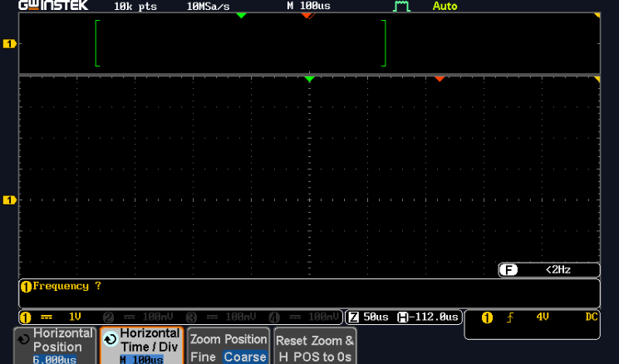
Task: Click the GW Instek logo
Action: 53,6
